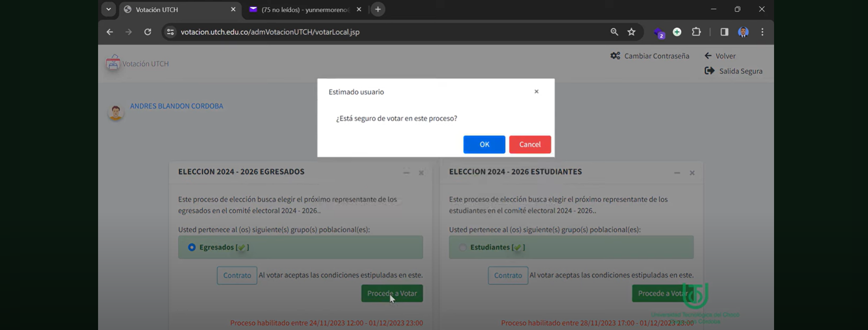The width and height of the screenshot is (868, 330).
Task: Open the browser tab search dropdown
Action: (109, 9)
